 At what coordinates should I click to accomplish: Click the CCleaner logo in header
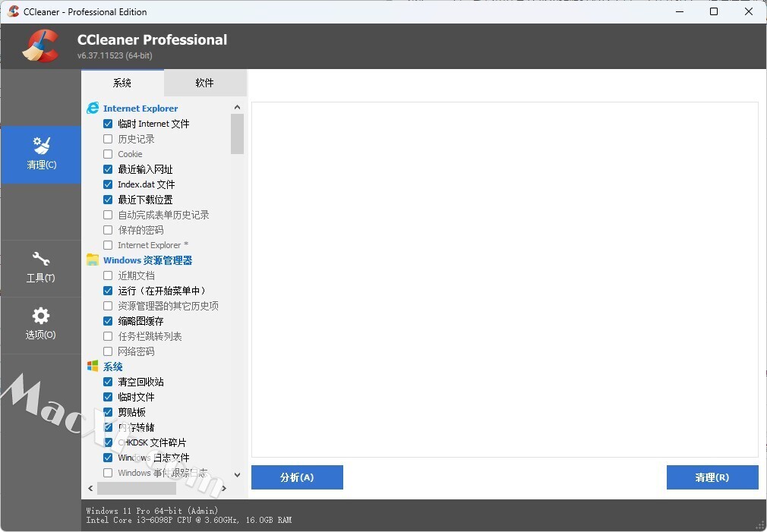tap(40, 46)
